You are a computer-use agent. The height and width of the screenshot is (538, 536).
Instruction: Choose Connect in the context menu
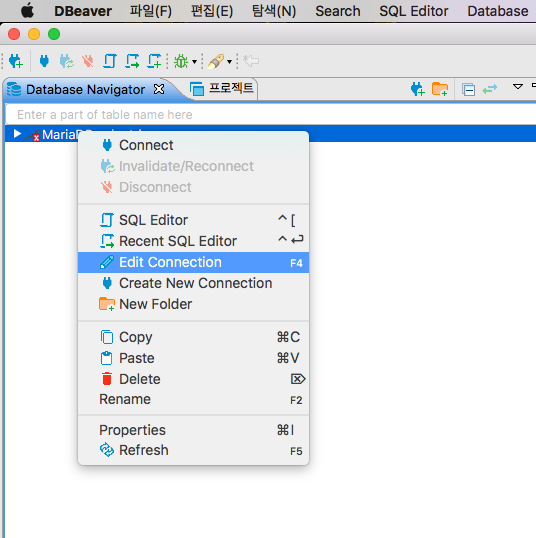click(194, 145)
